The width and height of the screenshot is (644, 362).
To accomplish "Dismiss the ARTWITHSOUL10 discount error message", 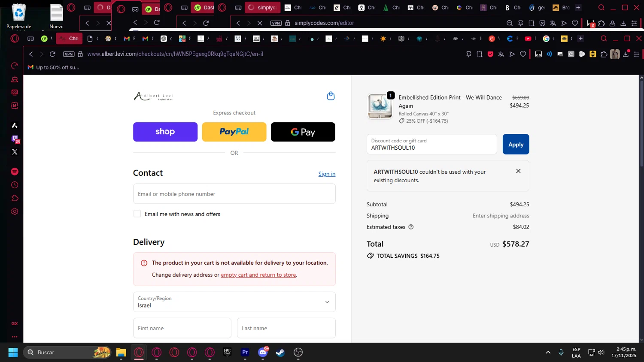I will point(518,171).
